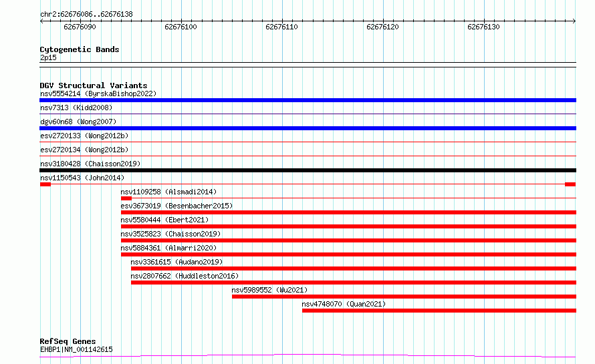Open the esv3673019 (Besenbacher2015) label
This screenshot has width=595, height=364.
[176, 206]
